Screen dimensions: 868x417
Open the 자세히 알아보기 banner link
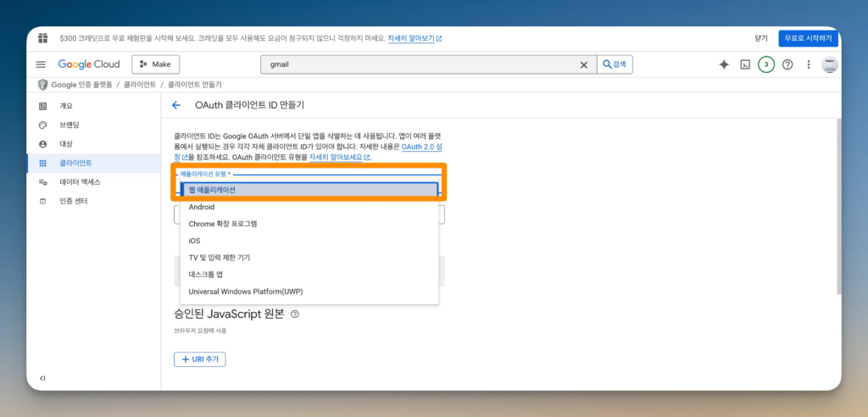tap(414, 39)
